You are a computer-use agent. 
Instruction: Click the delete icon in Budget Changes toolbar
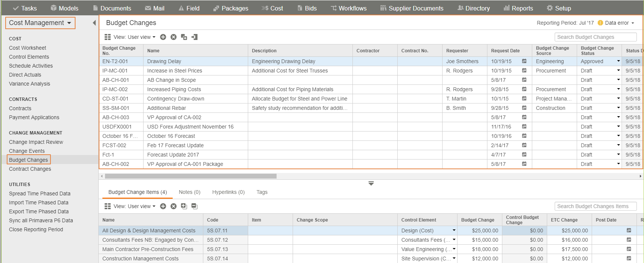[x=173, y=37]
